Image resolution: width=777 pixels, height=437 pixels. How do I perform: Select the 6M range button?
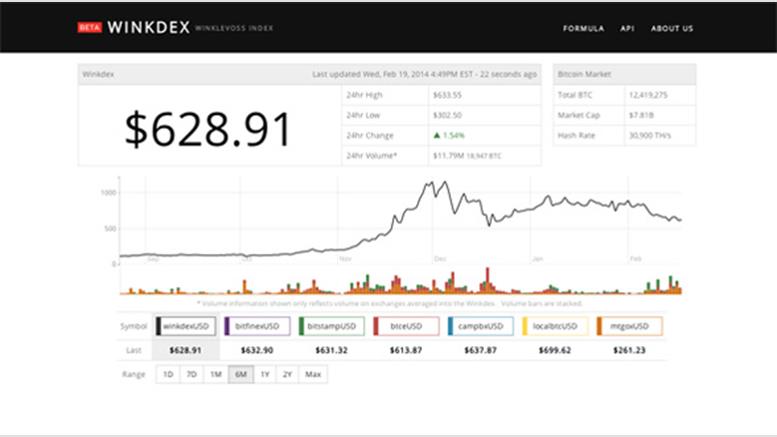click(x=241, y=374)
